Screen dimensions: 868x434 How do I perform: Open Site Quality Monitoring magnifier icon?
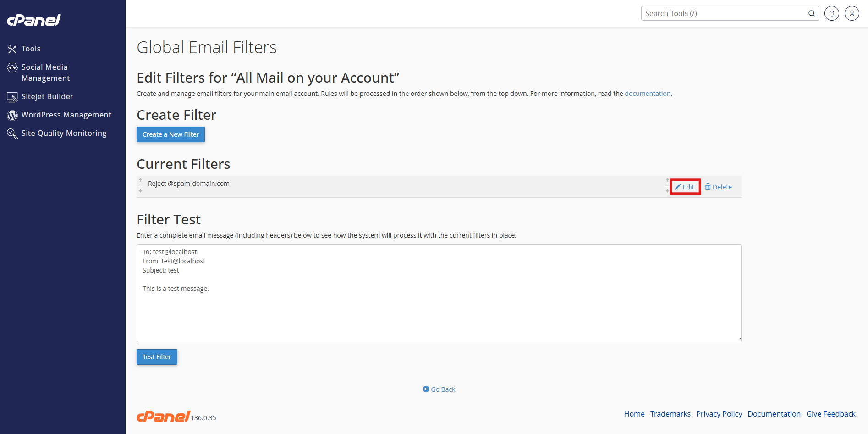click(12, 134)
